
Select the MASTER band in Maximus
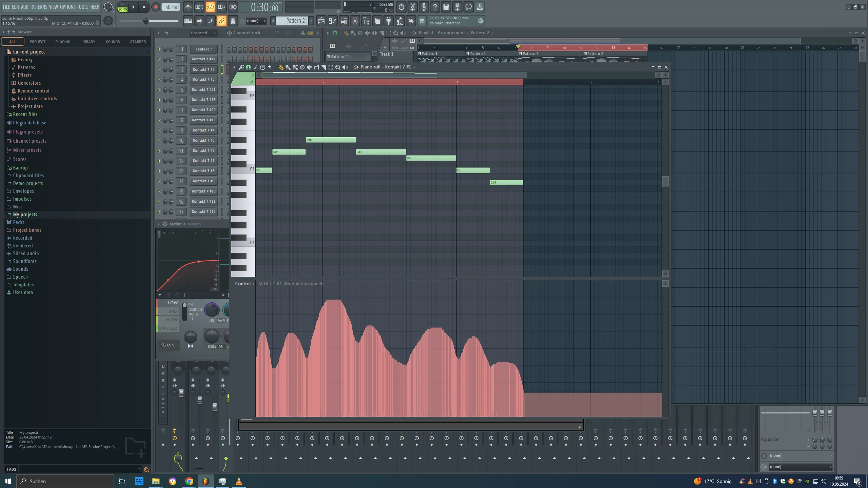pyautogui.click(x=168, y=328)
